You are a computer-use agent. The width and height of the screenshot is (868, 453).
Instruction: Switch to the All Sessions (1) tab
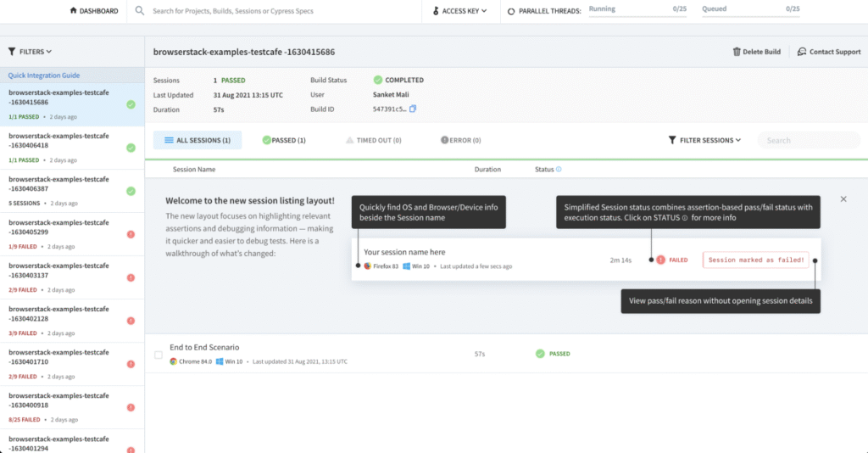198,140
